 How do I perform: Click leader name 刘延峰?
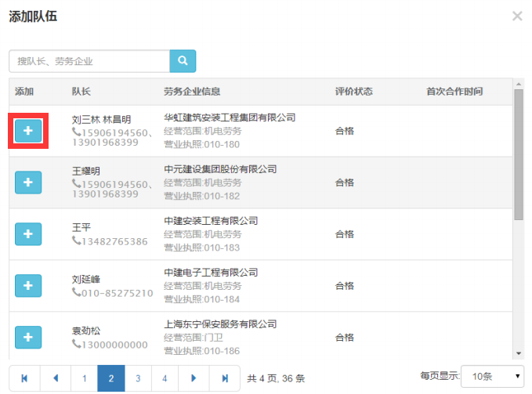click(86, 279)
